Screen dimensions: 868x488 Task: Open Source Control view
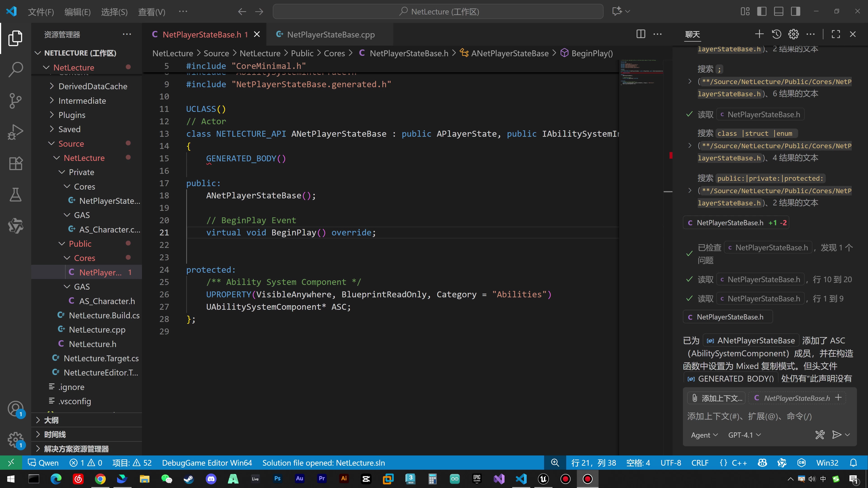click(16, 101)
